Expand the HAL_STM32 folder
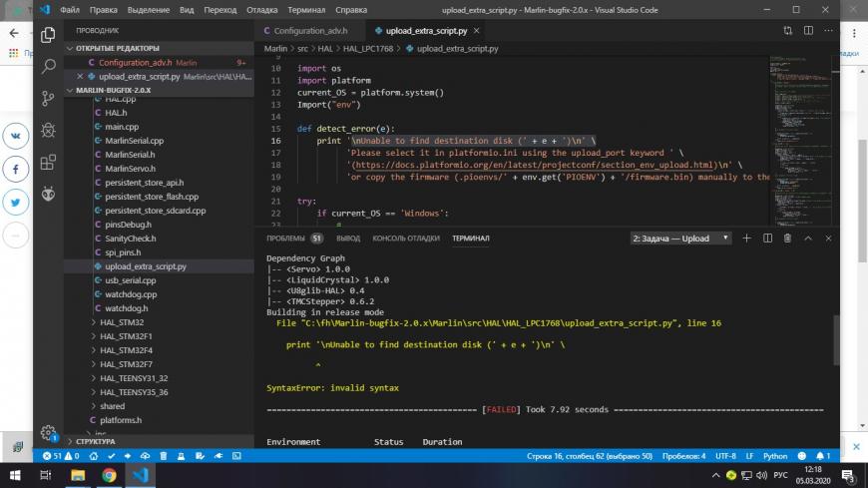The width and height of the screenshot is (868, 488). pos(122,322)
